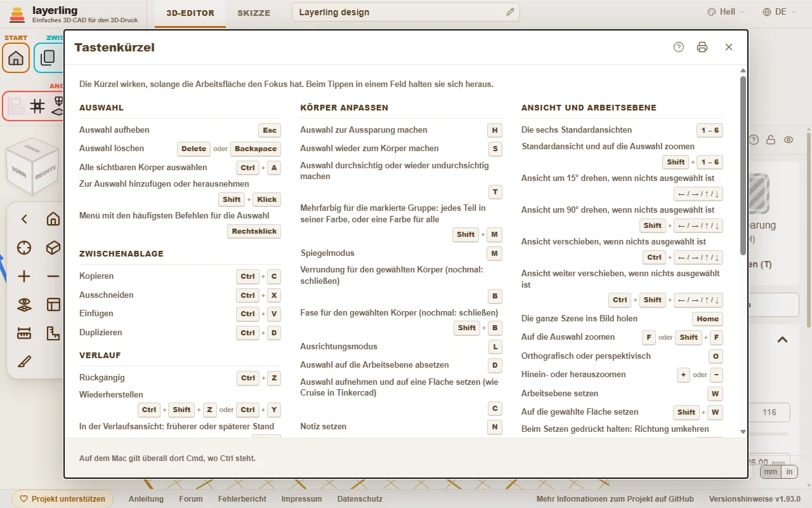The width and height of the screenshot is (812, 508).
Task: Select the 3D-EDITOR tab
Action: [x=190, y=13]
